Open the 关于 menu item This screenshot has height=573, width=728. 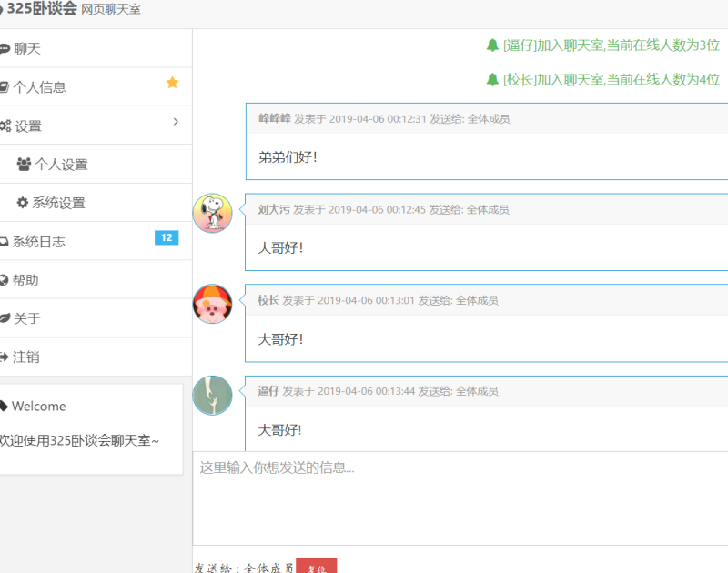pyautogui.click(x=26, y=318)
